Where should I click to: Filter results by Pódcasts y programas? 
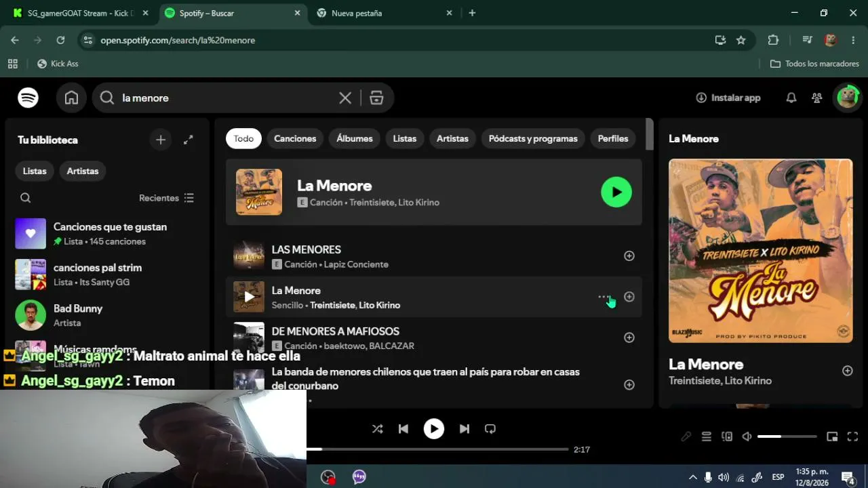[533, 138]
